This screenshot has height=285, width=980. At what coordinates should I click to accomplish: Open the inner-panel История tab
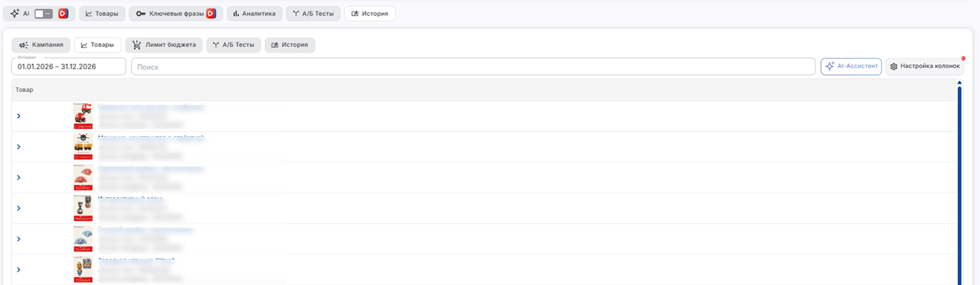(x=290, y=45)
